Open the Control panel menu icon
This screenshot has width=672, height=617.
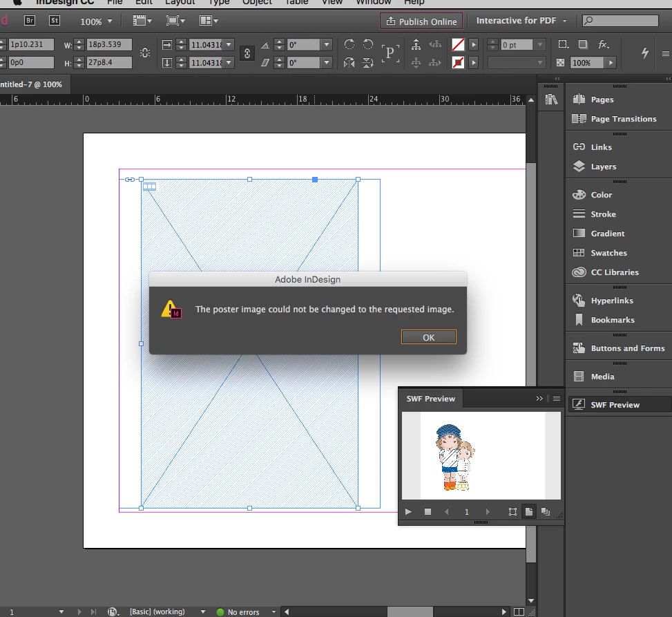click(666, 54)
